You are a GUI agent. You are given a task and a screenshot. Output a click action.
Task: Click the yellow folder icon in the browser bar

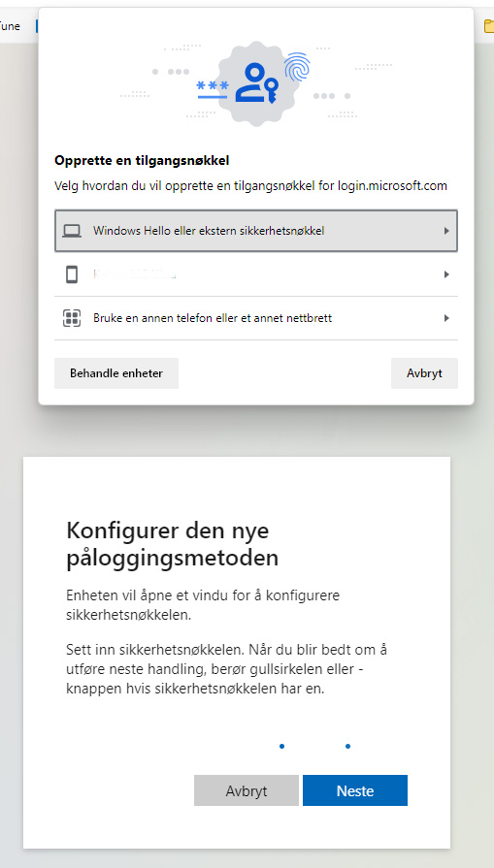[488, 26]
